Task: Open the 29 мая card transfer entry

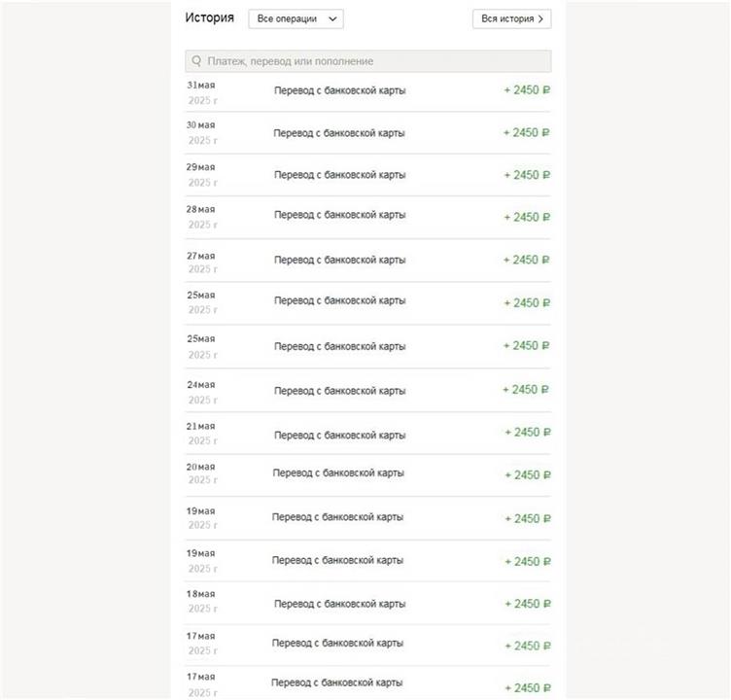Action: [x=339, y=175]
